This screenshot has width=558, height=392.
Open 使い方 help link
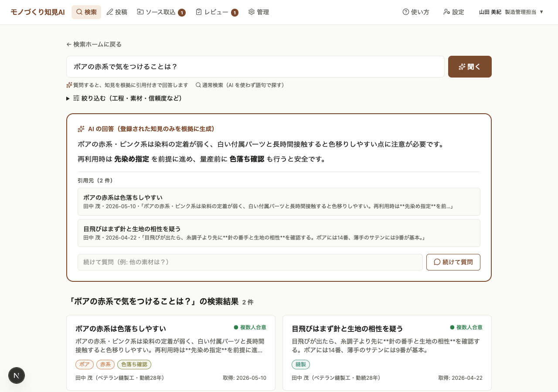(x=416, y=12)
